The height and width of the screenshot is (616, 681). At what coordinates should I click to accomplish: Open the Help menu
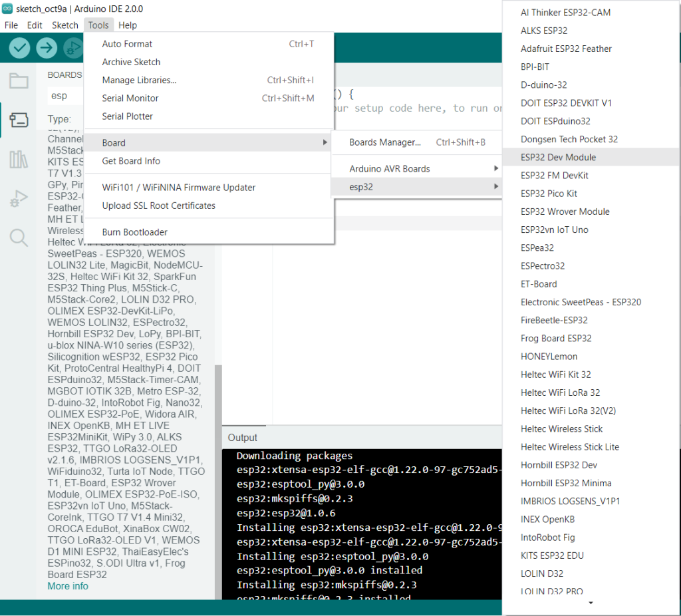coord(128,25)
